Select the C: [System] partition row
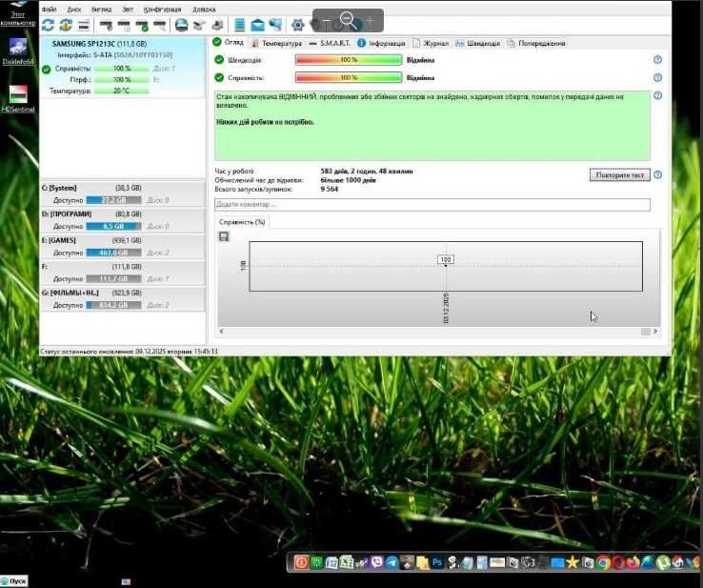The image size is (703, 588). 123,193
